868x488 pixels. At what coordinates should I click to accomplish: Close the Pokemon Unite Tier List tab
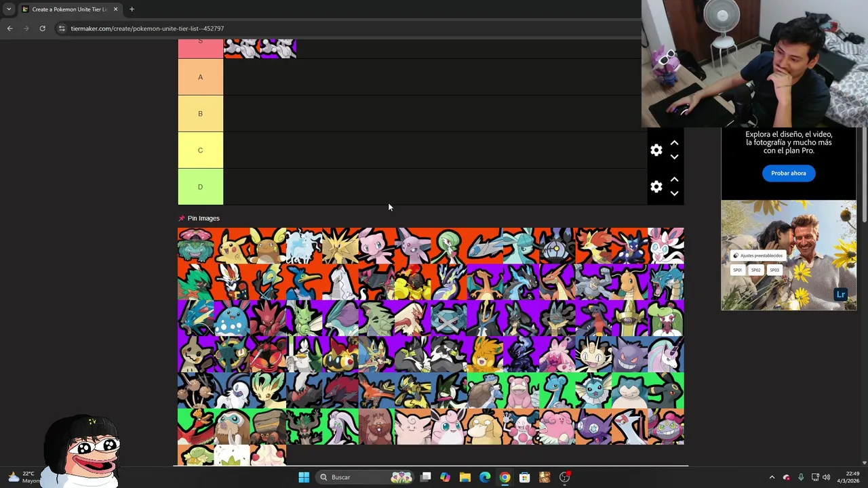click(x=115, y=9)
